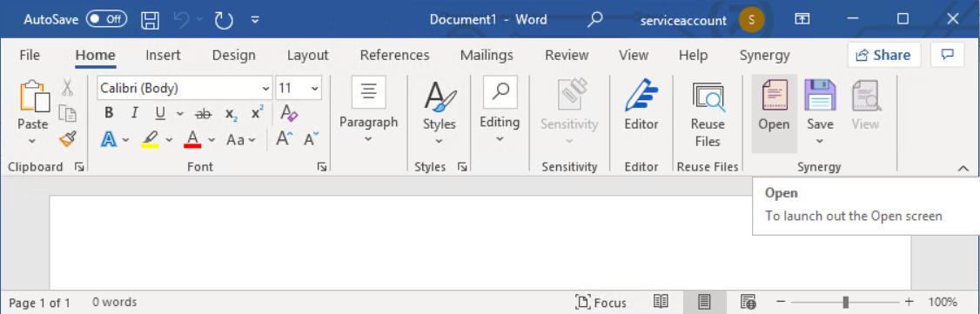Click the zoom slider handle
This screenshot has width=980, height=314.
coord(846,302)
